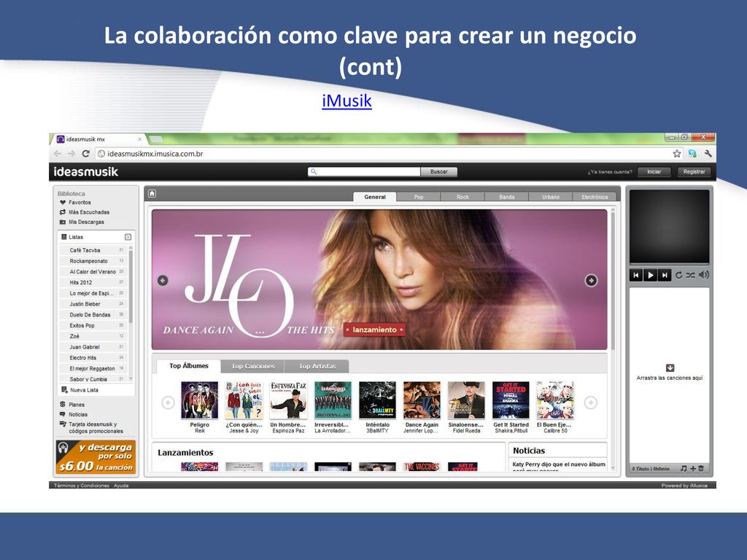Toggle the Listas panel expand button

(x=128, y=237)
